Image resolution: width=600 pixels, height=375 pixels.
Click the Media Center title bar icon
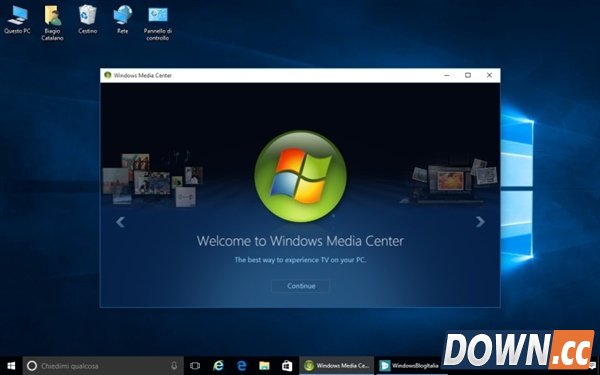(x=108, y=75)
